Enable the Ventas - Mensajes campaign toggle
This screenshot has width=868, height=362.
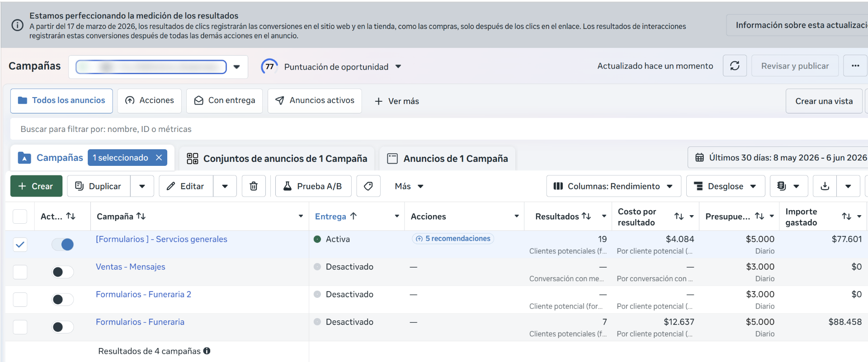(x=63, y=272)
